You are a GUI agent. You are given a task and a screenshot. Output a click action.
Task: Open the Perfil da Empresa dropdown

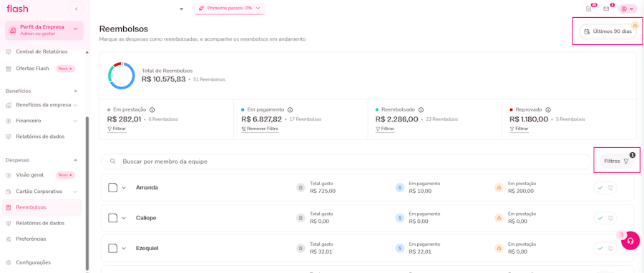click(x=75, y=29)
